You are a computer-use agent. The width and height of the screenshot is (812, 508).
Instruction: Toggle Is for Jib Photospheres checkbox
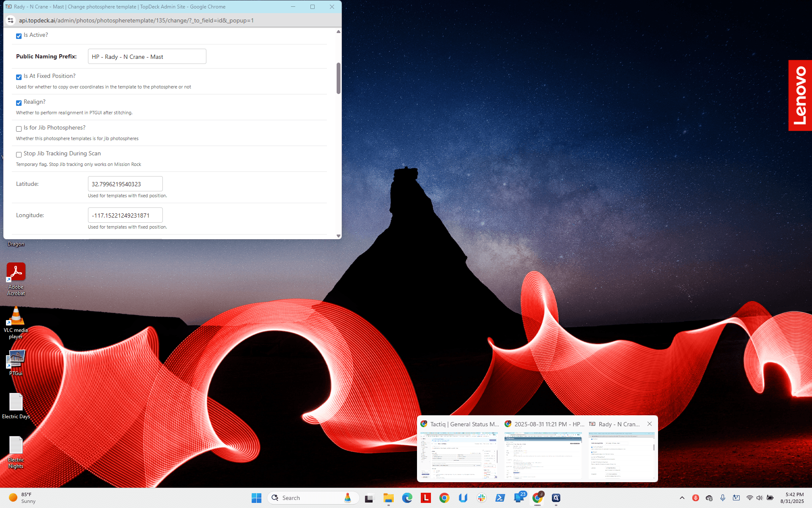pyautogui.click(x=19, y=129)
